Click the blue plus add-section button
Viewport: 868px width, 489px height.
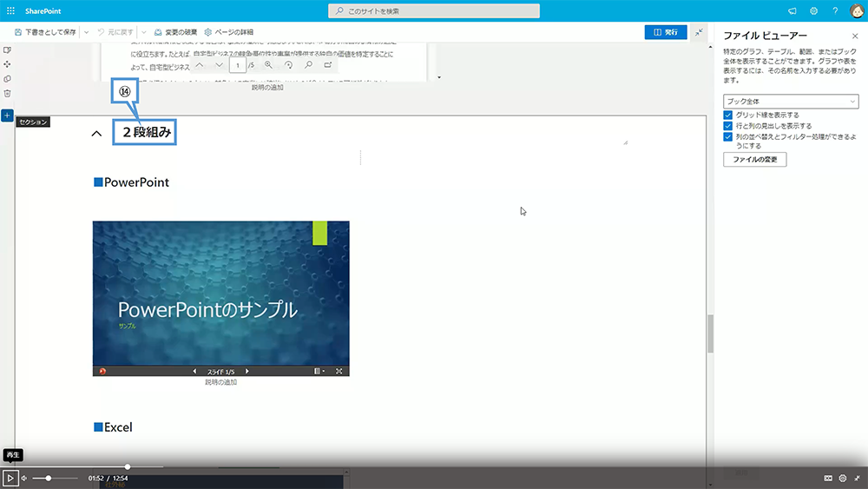pos(7,116)
